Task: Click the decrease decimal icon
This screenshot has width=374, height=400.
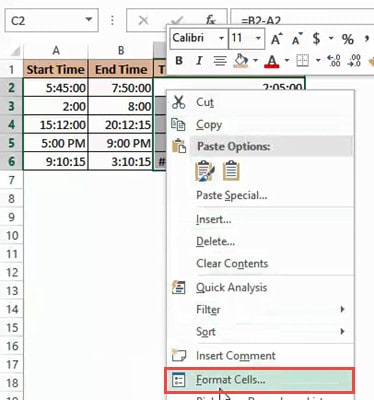Action: point(354,61)
